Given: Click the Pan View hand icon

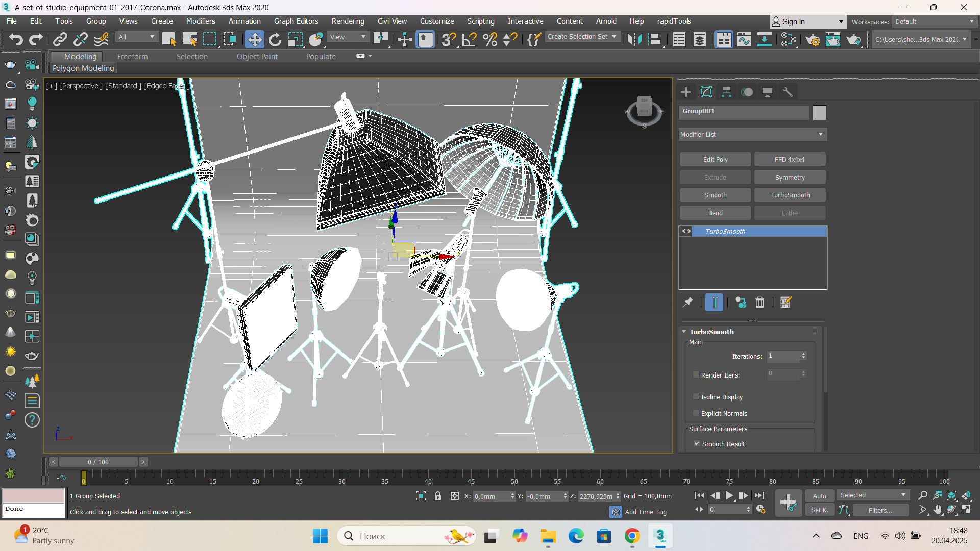Looking at the screenshot, I should click(x=937, y=510).
